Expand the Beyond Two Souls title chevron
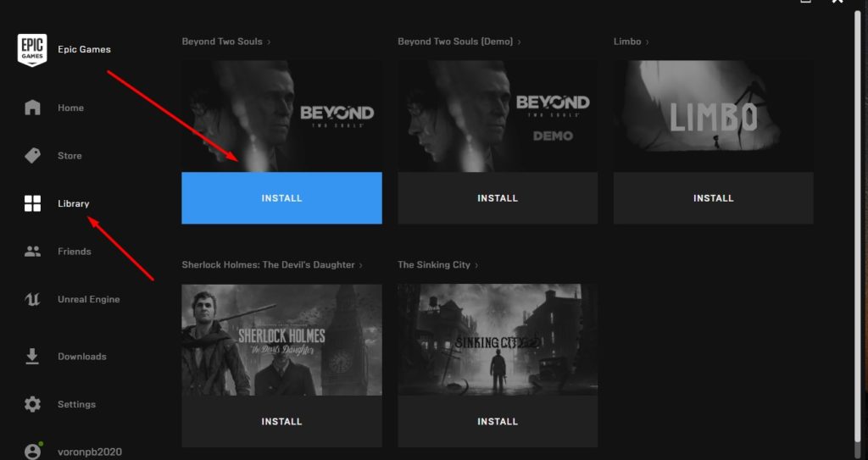 coord(270,42)
